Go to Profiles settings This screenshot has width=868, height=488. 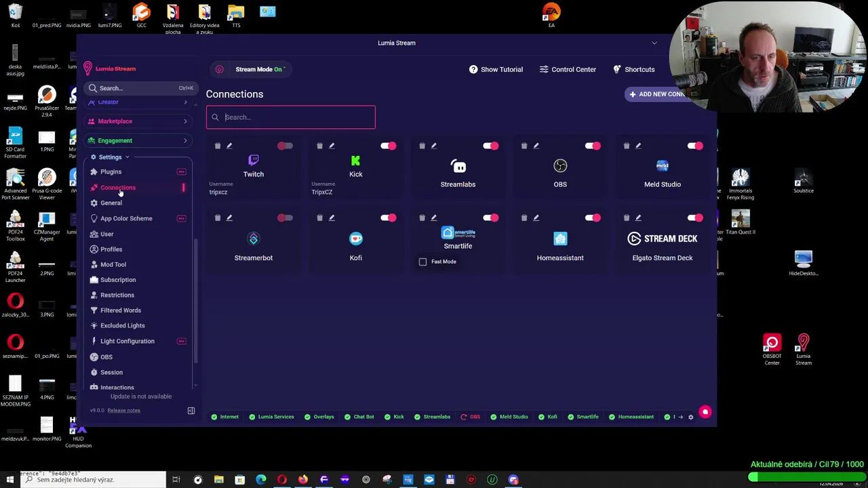point(111,249)
